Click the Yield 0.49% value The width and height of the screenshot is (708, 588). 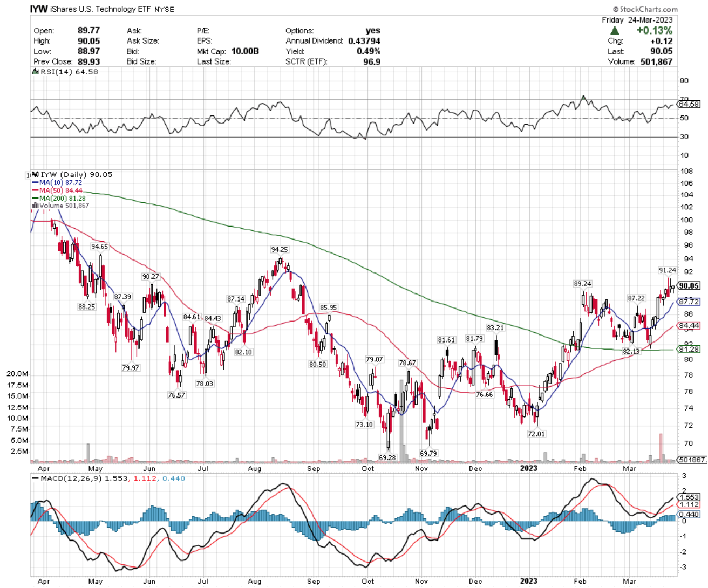tap(369, 51)
